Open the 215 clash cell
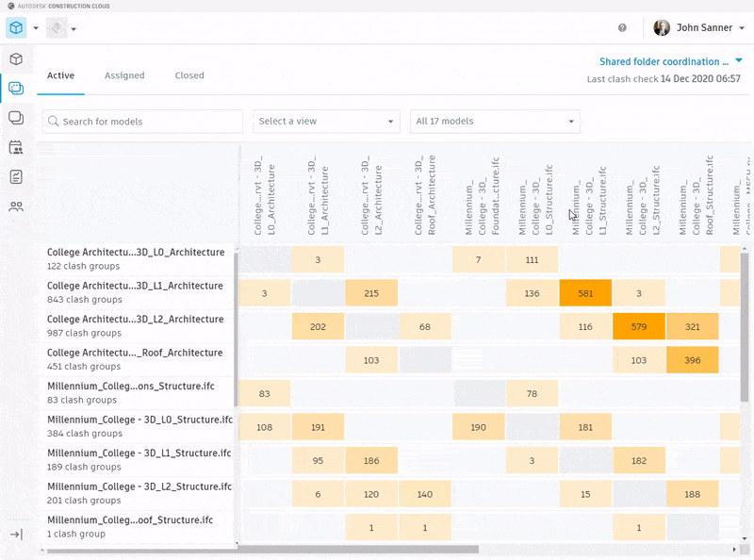Image resolution: width=754 pixels, height=560 pixels. click(x=371, y=293)
